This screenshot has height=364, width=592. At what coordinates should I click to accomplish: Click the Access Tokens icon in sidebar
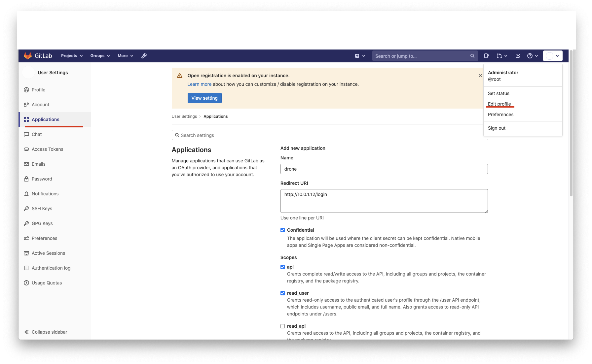[x=26, y=149]
